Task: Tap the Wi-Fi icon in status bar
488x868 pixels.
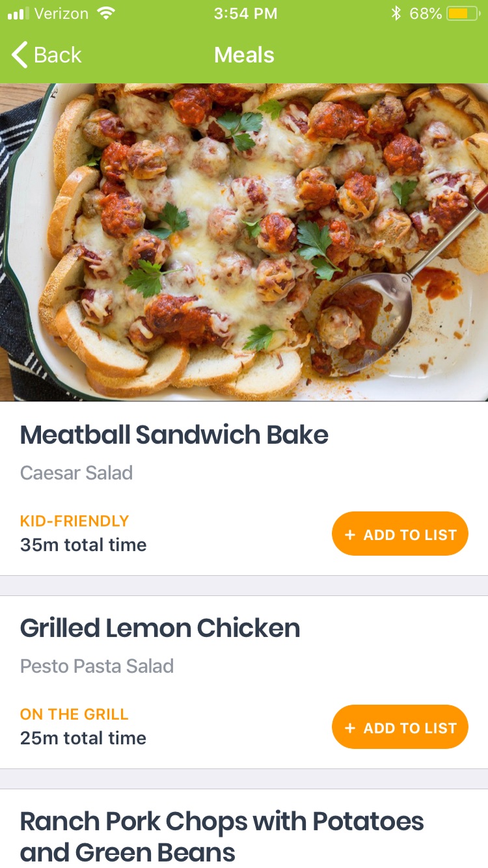Action: tap(105, 13)
